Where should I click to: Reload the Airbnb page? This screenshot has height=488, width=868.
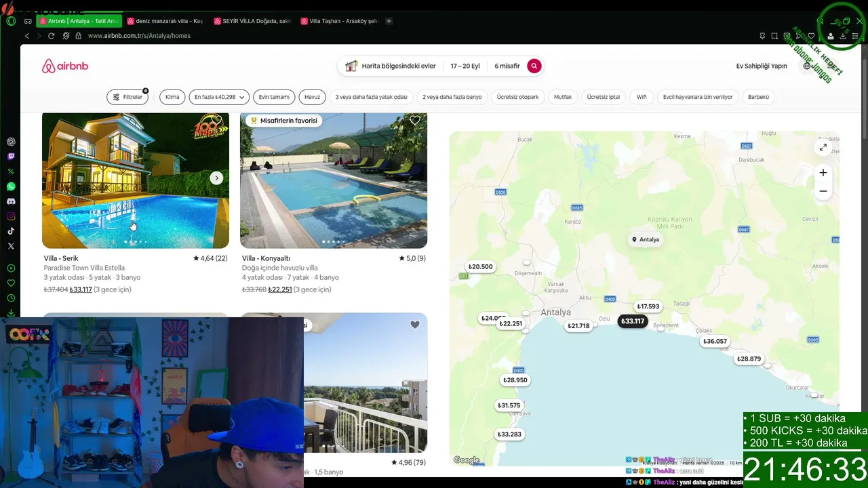tap(51, 36)
